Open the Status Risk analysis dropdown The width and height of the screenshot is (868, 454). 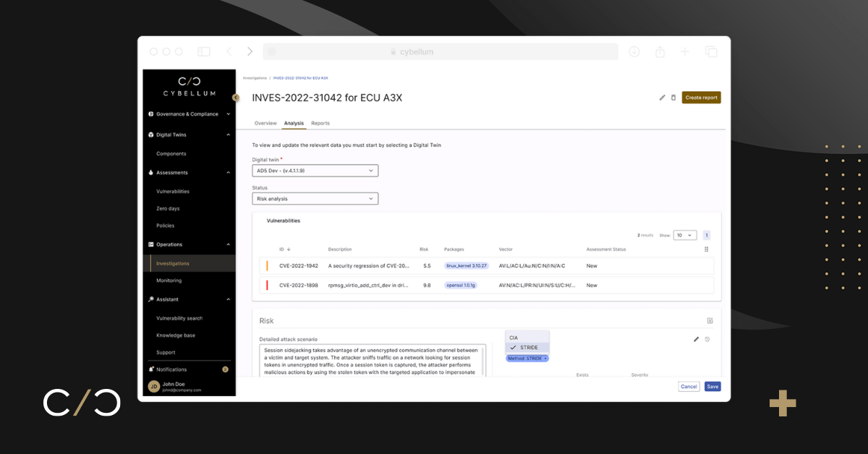tap(315, 199)
